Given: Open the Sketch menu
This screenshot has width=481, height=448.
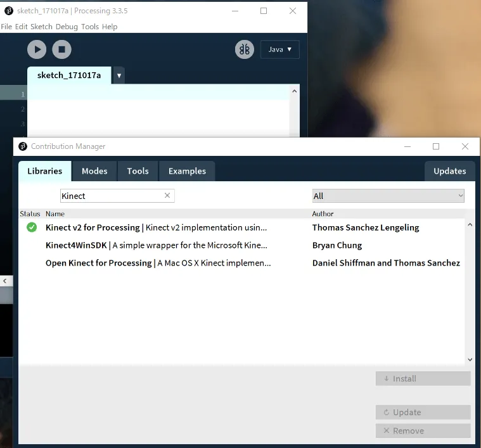Looking at the screenshot, I should pyautogui.click(x=41, y=27).
